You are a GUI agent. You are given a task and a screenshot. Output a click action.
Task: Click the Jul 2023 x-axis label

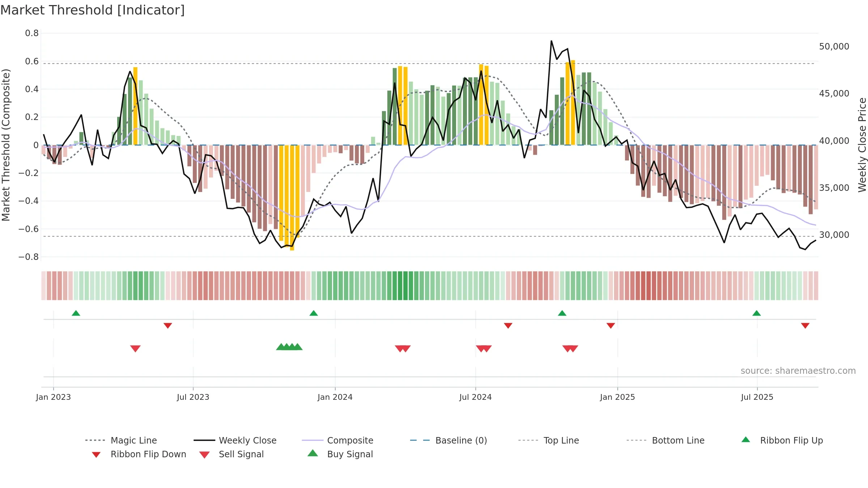(193, 397)
